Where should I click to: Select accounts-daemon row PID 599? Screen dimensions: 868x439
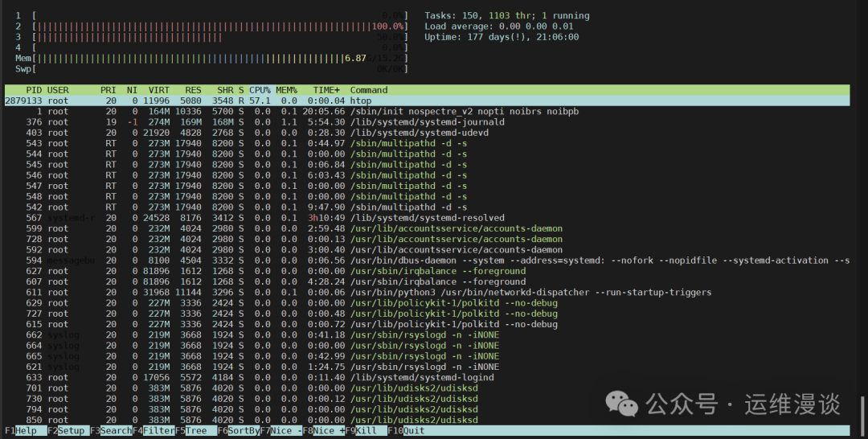[428, 228]
